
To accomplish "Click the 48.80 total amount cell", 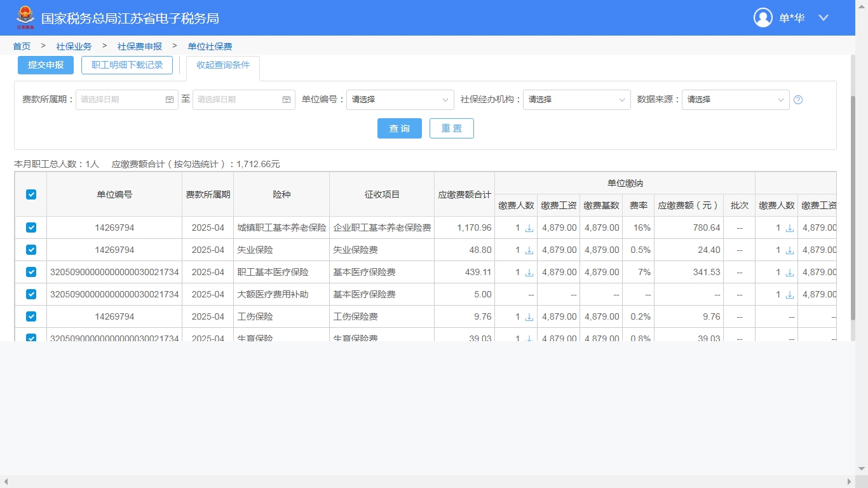I will tap(465, 250).
